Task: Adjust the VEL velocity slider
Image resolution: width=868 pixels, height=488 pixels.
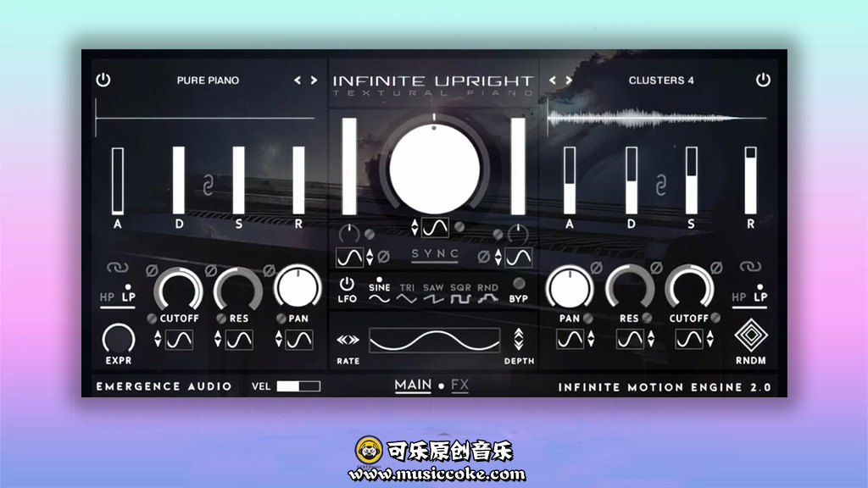Action: [298, 386]
